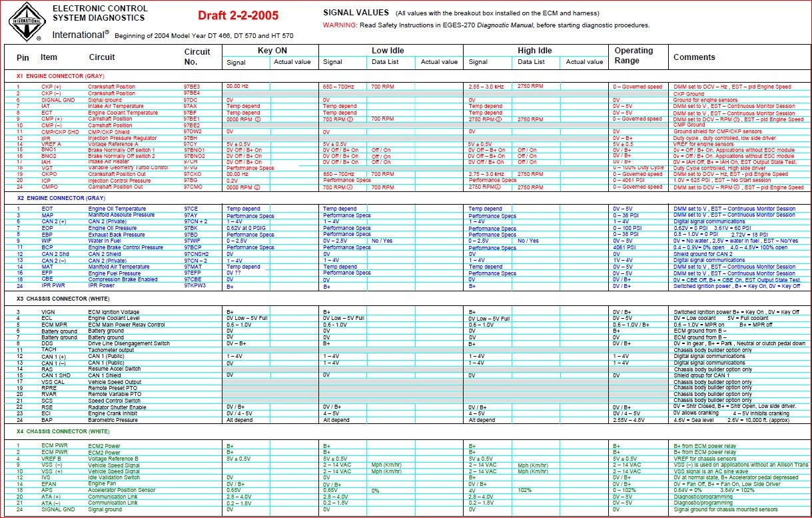812x518 pixels.
Task: Click the 'Injection Control Pressure' circuit cell
Action: coord(118,181)
